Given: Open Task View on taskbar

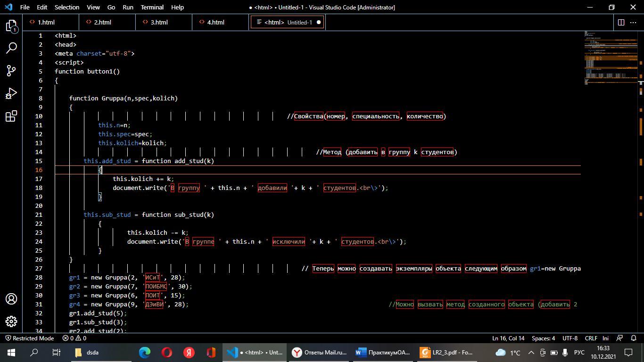Looking at the screenshot, I should [x=56, y=353].
